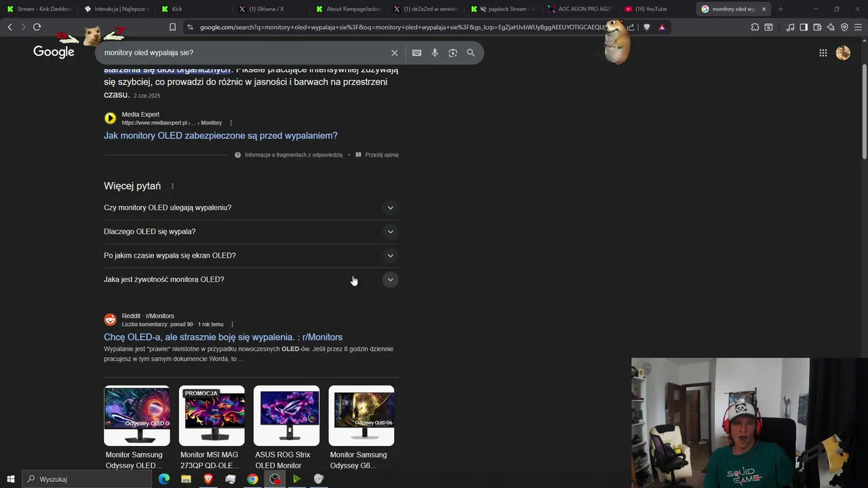Open the browser hamburger menu
This screenshot has height=488, width=868.
858,27
